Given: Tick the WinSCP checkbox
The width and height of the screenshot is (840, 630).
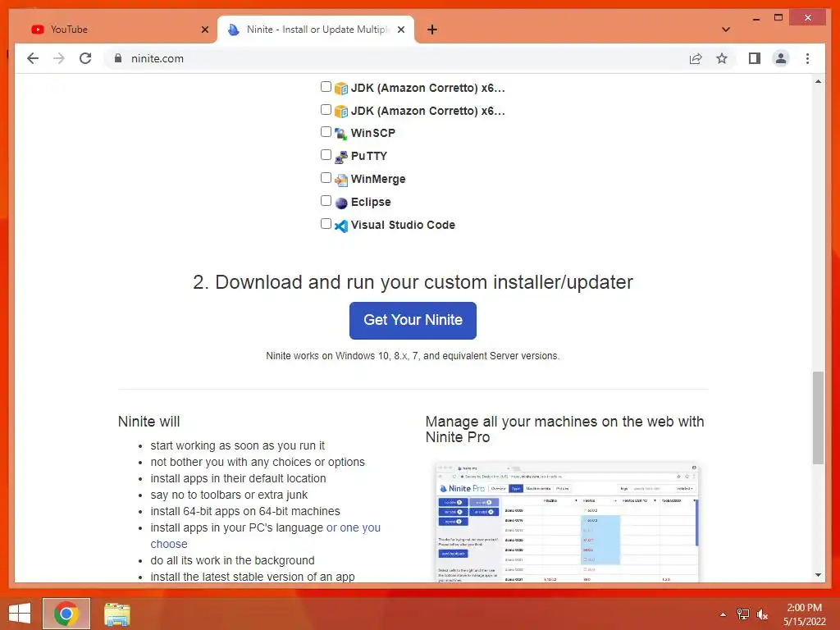Looking at the screenshot, I should tap(326, 132).
